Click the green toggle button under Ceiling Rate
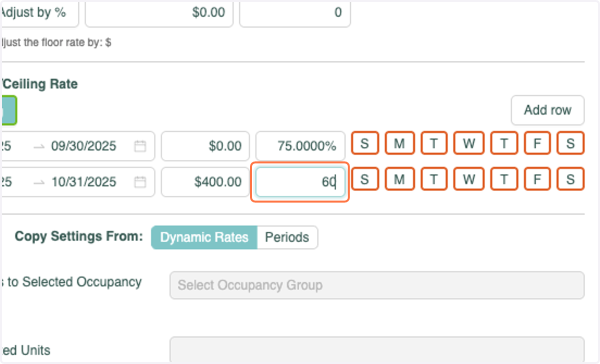 point(8,110)
